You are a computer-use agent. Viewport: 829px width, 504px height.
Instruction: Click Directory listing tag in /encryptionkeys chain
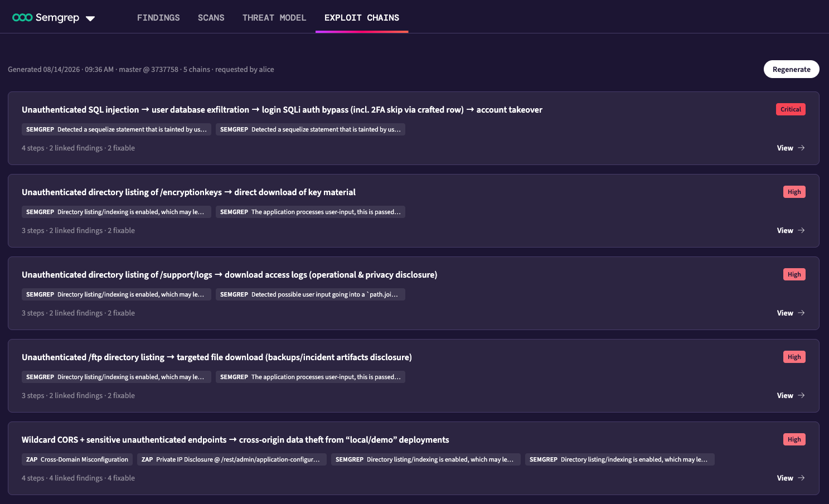click(x=117, y=212)
